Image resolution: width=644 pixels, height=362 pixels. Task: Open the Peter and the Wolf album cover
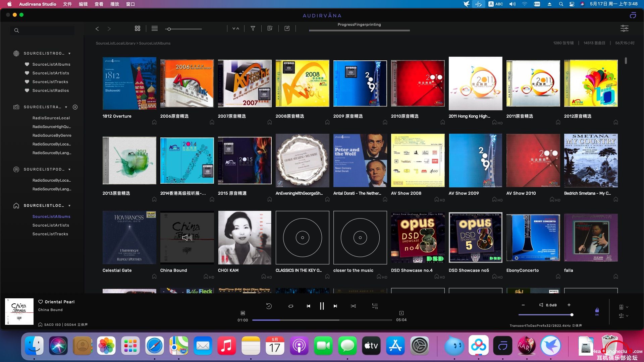[x=360, y=161]
